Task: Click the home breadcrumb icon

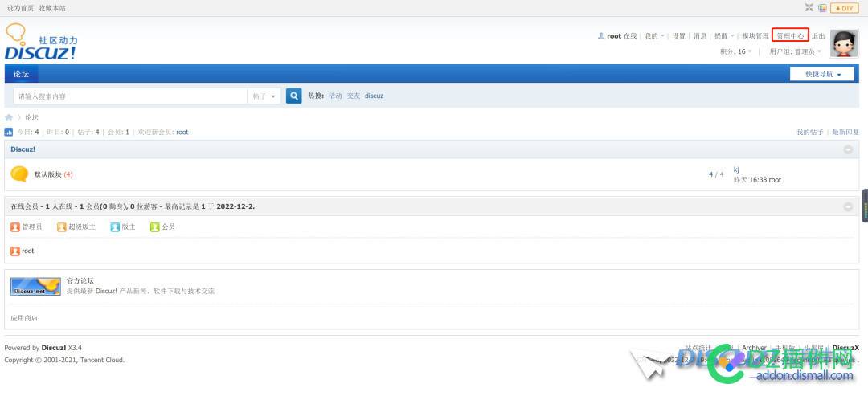Action: 9,117
